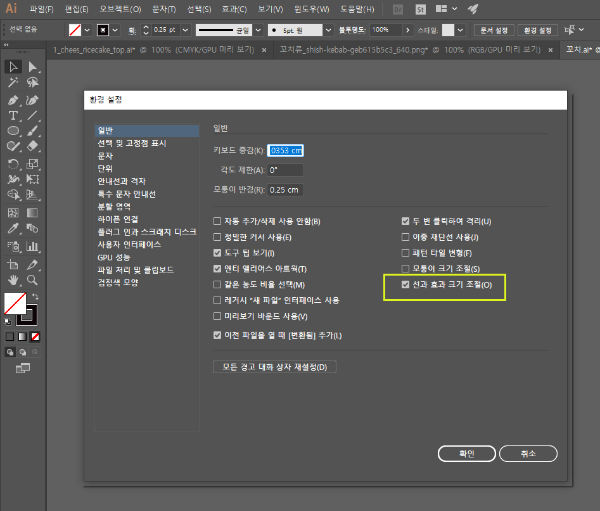Screen dimensions: 600x511
Task: Open stroke color dropdown in control bar
Action: [x=115, y=30]
